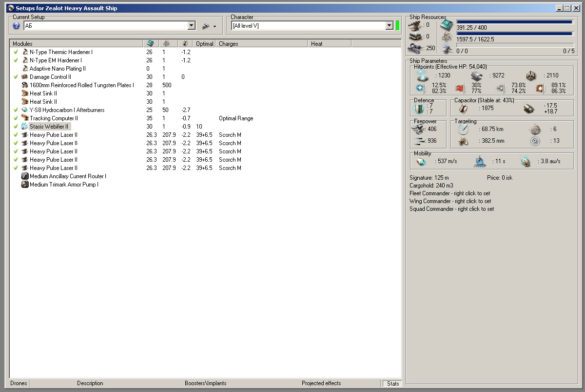Open the Description tab
585x392 pixels.
(x=90, y=383)
